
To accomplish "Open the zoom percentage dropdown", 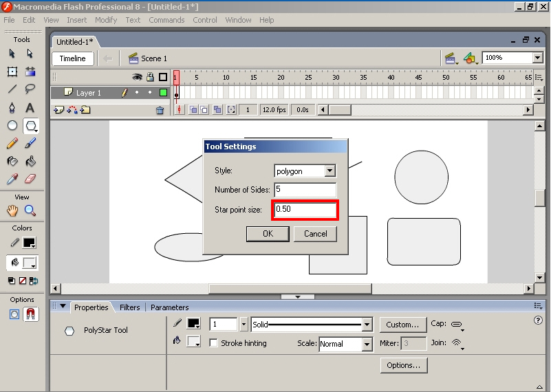I will (538, 58).
